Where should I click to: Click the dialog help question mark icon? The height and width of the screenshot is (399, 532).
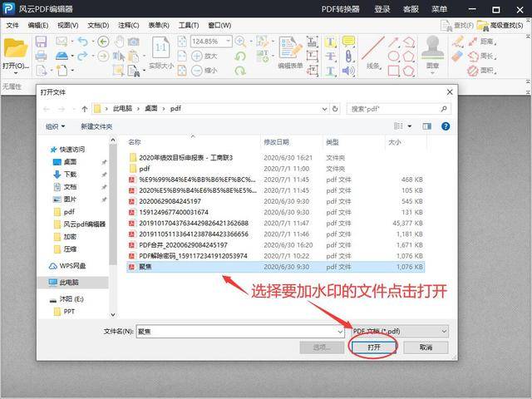446,126
